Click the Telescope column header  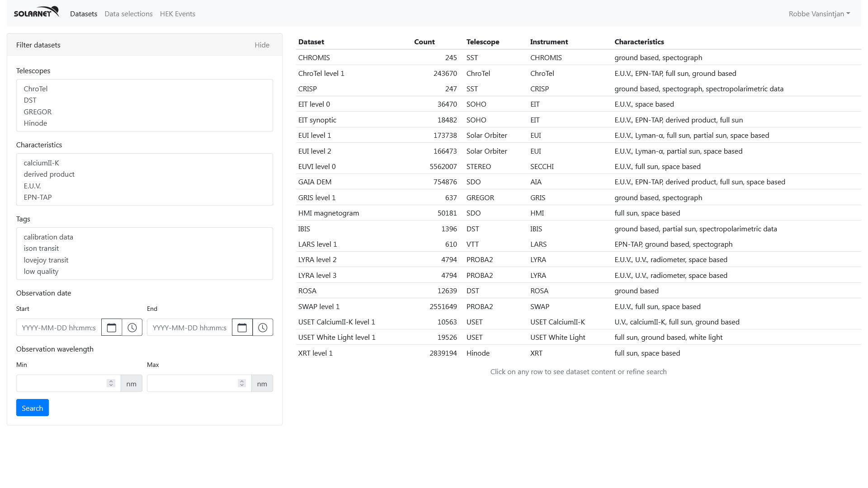pos(483,42)
